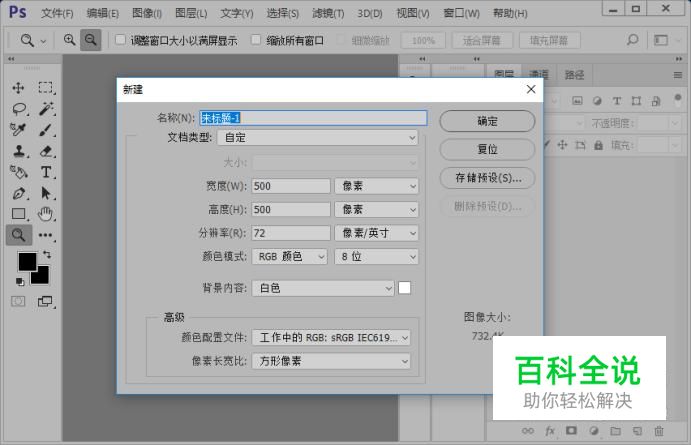Screen dimensions: 691x445
Task: Open the height unit dropdown
Action: click(x=376, y=209)
